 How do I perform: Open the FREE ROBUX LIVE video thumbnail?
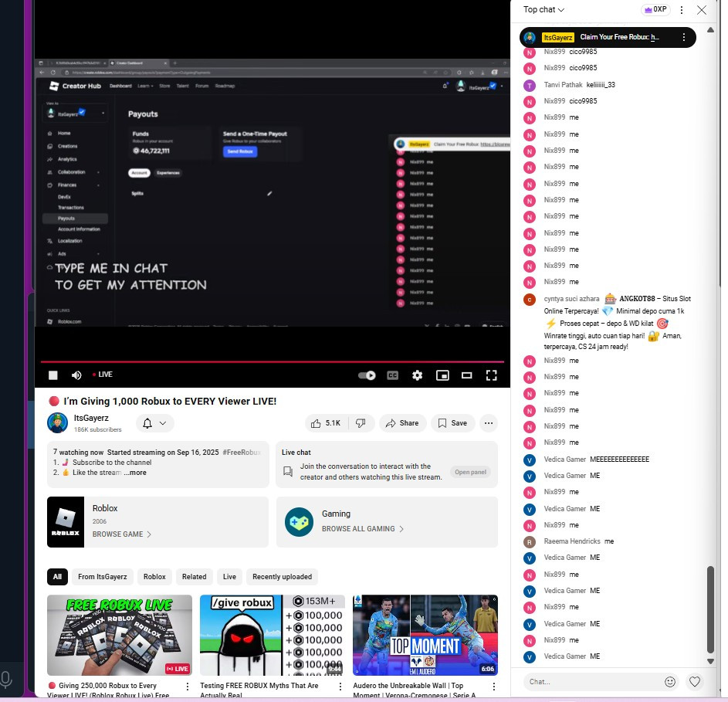120,635
